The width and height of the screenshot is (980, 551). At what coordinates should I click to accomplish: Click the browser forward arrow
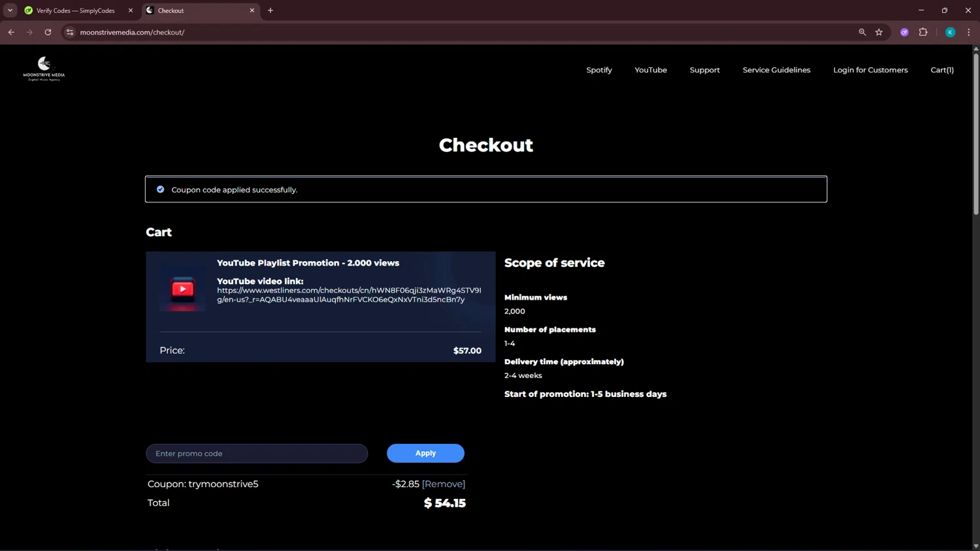29,32
